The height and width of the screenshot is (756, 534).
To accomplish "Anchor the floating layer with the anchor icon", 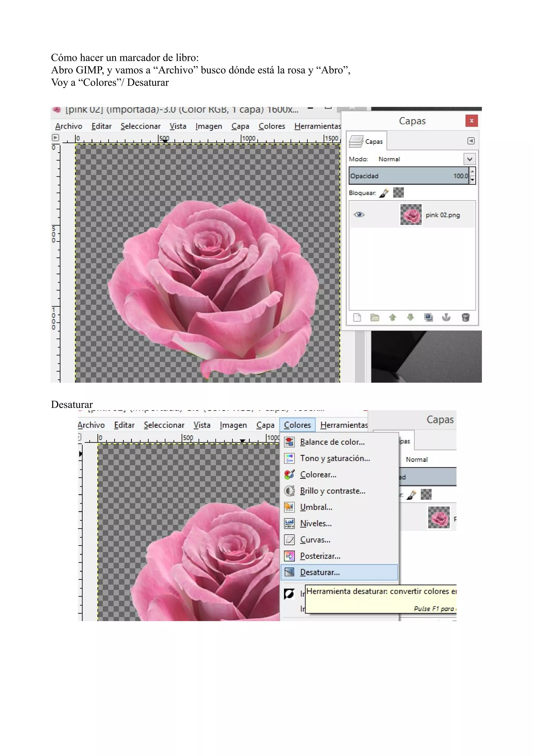I will coord(446,317).
